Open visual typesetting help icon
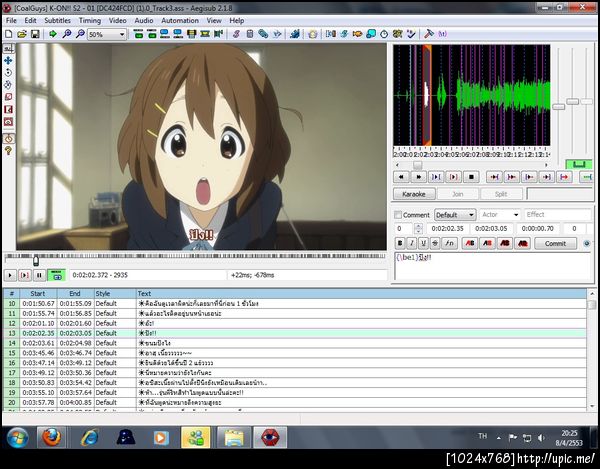600x469 pixels. pyautogui.click(x=8, y=151)
